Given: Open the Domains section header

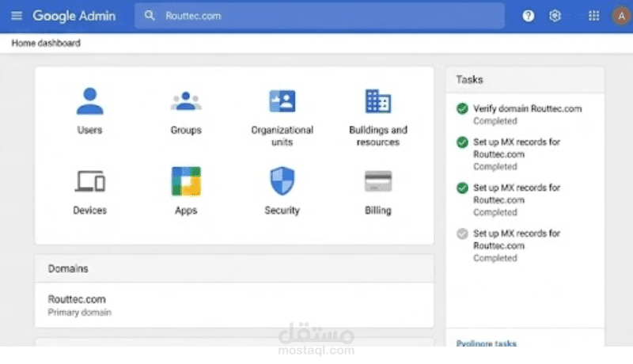Looking at the screenshot, I should [x=234, y=268].
